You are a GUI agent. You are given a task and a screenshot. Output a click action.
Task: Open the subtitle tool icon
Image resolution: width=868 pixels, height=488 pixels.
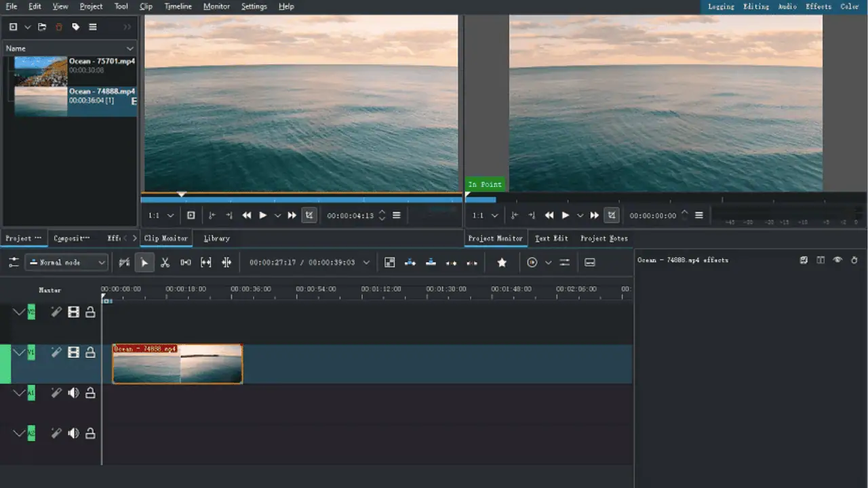tap(590, 262)
